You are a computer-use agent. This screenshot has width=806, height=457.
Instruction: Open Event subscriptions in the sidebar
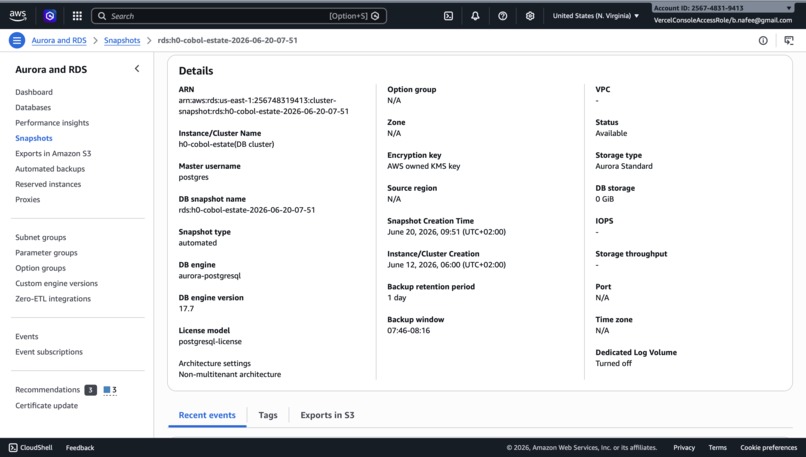49,352
